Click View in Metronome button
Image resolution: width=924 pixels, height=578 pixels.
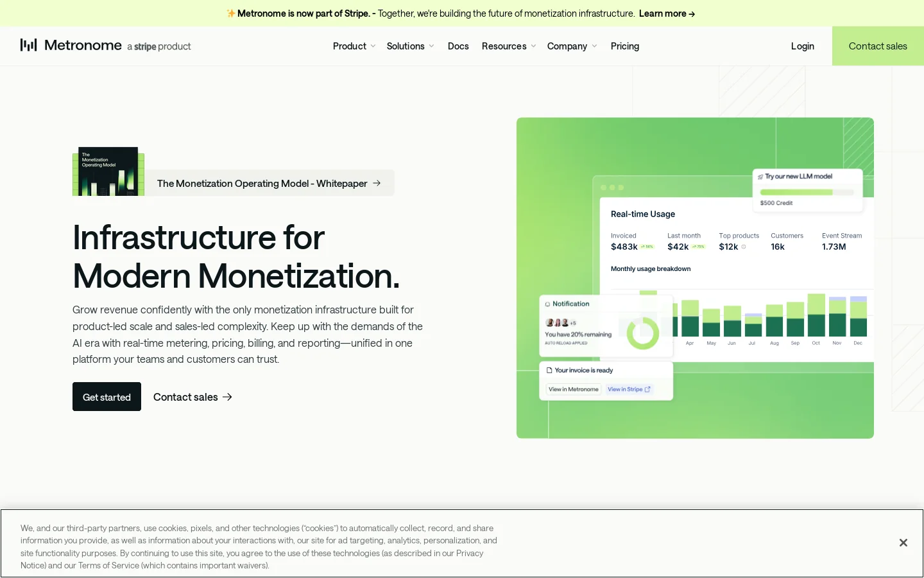coord(574,389)
